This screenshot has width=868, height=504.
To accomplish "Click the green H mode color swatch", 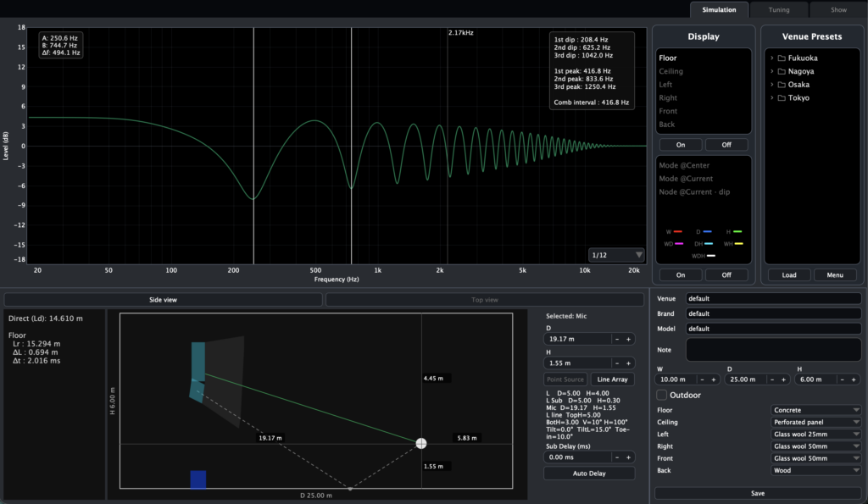I will click(x=737, y=232).
